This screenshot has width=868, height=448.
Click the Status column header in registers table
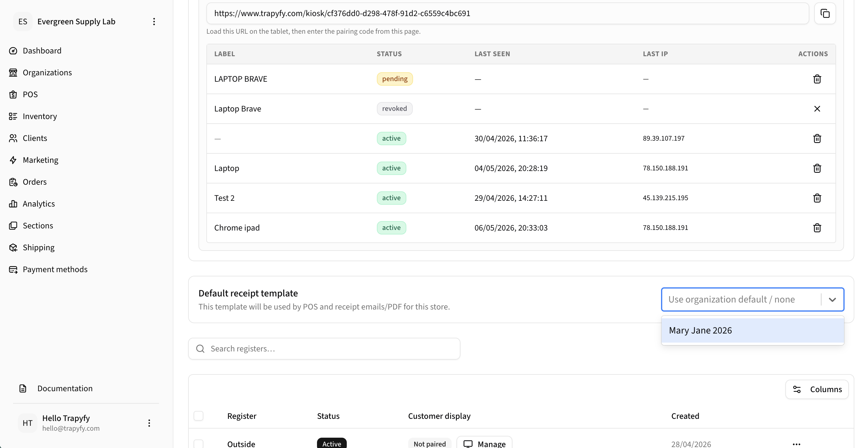(328, 416)
